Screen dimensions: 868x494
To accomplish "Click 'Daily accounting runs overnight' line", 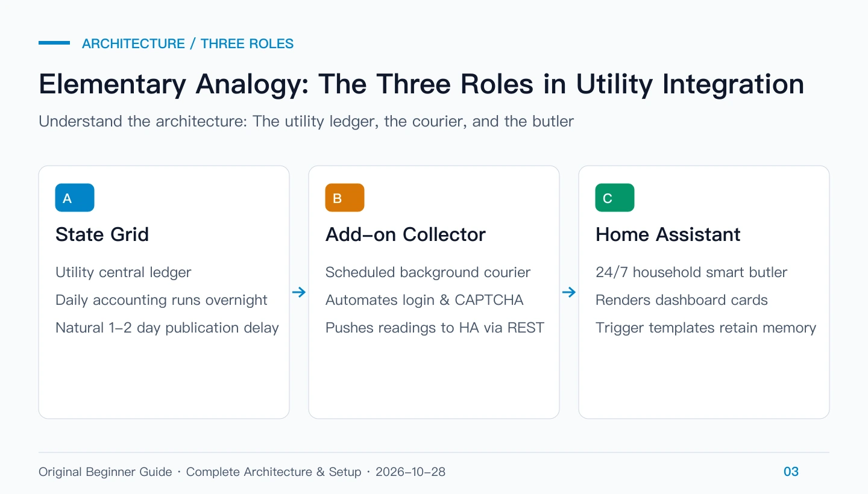I will (162, 300).
